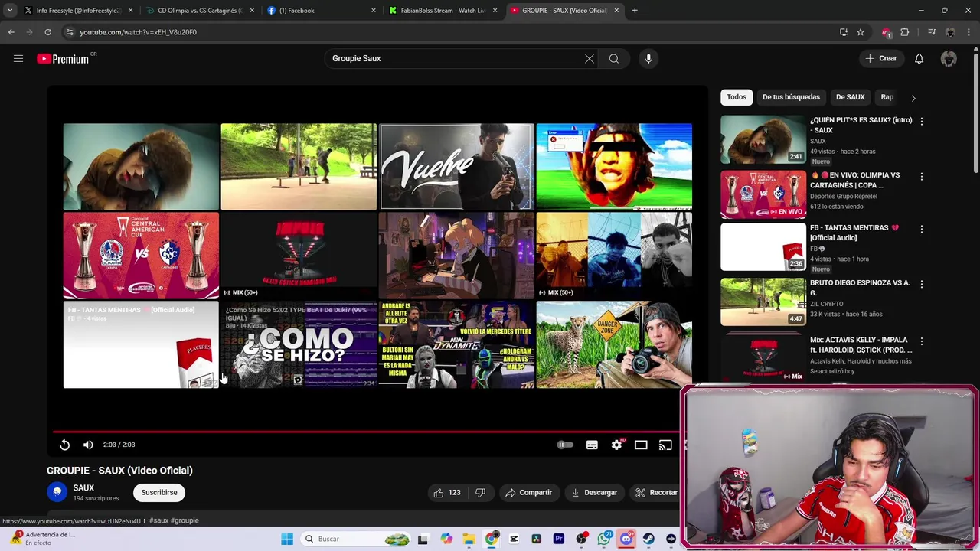Select the De SAUX filter chip

850,97
